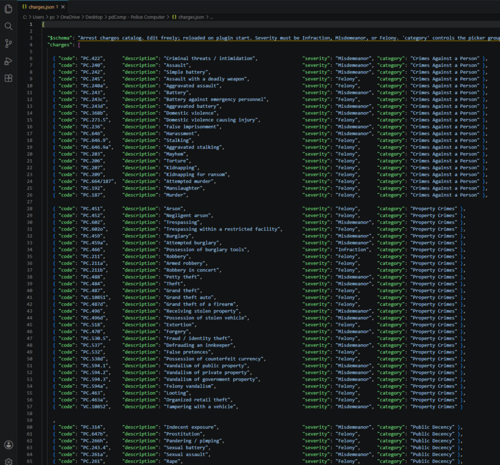This screenshot has width=500, height=465.
Task: Open the Source Control view
Action: point(8,44)
